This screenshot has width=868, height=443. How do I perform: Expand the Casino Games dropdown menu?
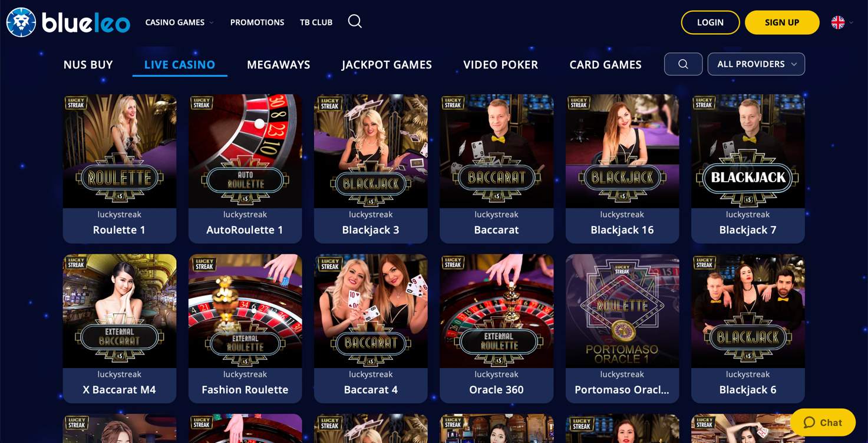[x=179, y=22]
